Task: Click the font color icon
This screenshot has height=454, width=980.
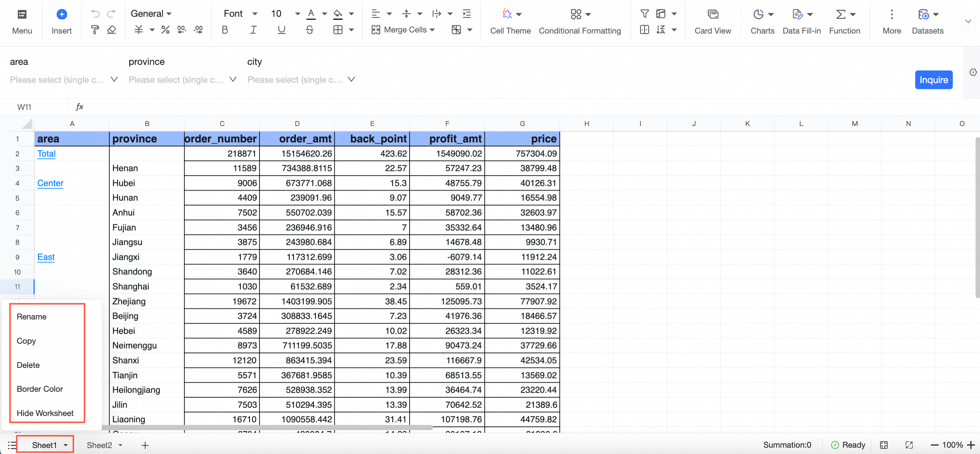Action: click(x=311, y=14)
